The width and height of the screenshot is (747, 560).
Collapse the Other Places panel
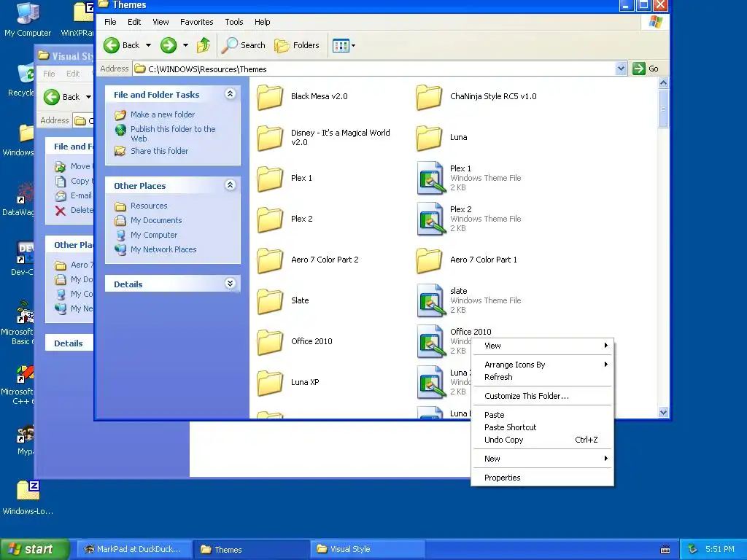(x=230, y=184)
